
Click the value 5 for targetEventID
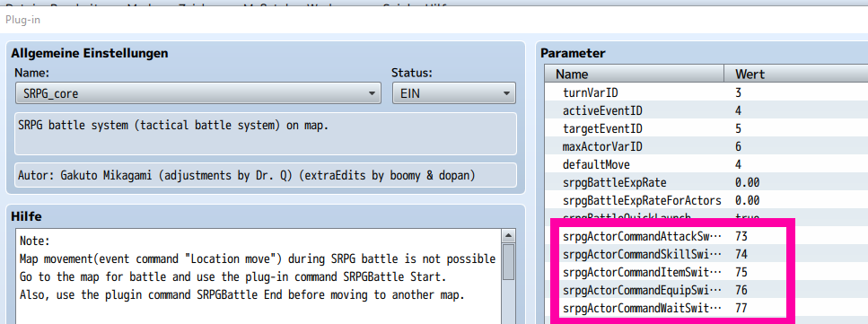coord(739,128)
